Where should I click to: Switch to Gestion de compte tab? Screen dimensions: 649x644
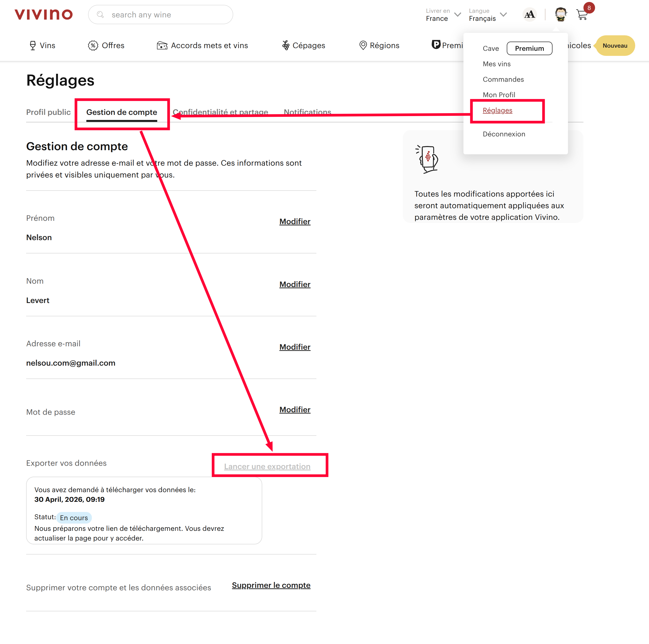(x=122, y=112)
